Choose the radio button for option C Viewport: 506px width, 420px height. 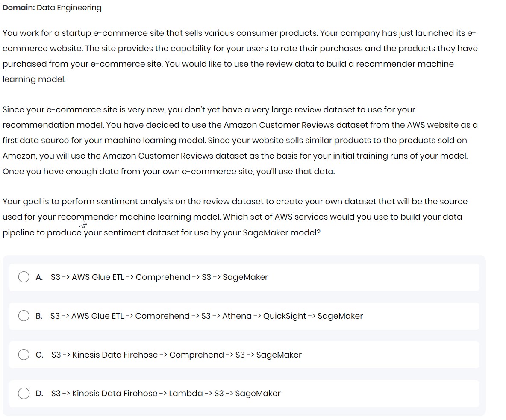click(x=24, y=355)
